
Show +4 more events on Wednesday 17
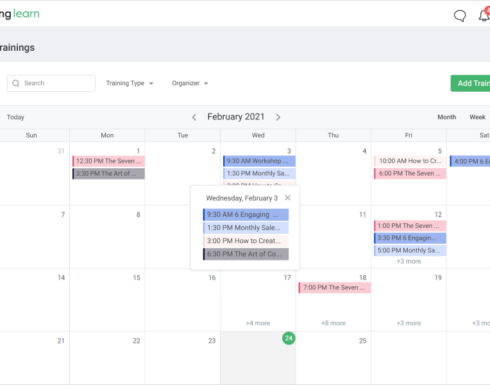pos(258,323)
